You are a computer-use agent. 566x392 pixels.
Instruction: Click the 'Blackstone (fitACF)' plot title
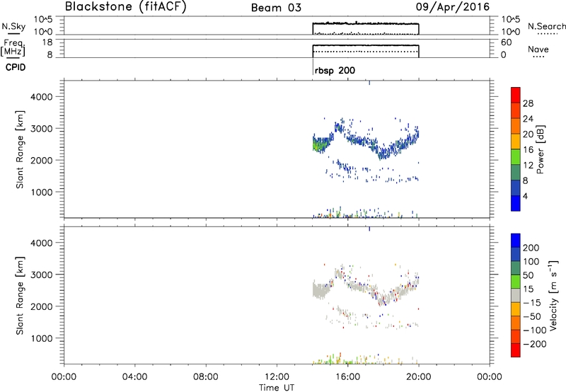click(x=126, y=6)
